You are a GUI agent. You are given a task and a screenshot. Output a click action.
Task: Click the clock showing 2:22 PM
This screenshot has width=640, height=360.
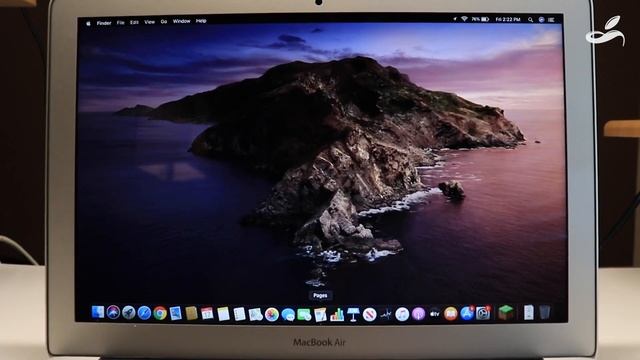click(508, 19)
